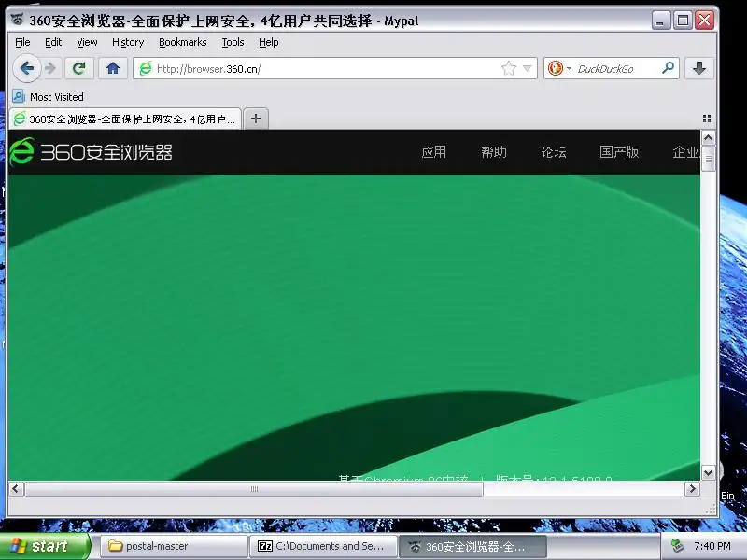The image size is (747, 560).
Task: Open a new tab with the plus button
Action: tap(256, 119)
